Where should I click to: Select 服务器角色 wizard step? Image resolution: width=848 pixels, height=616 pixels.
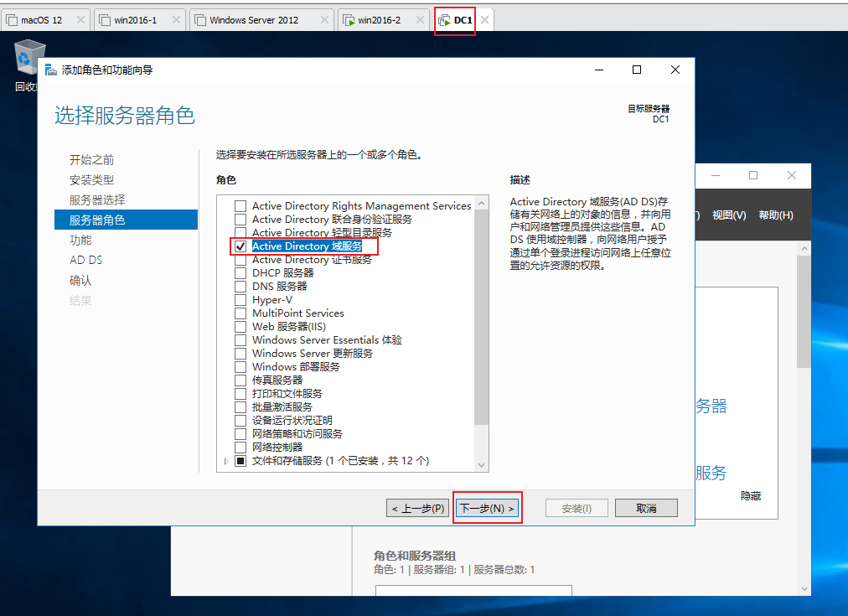point(126,220)
